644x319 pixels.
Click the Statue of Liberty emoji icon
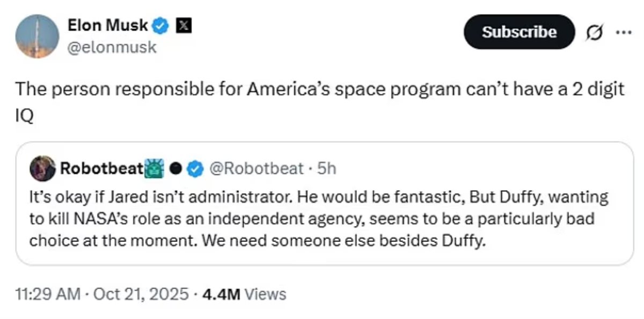tap(154, 169)
